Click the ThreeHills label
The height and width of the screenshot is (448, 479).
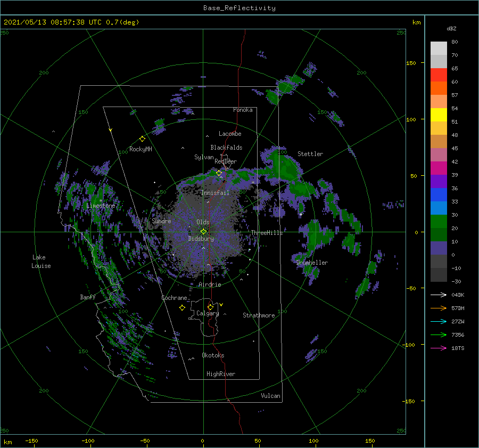(x=267, y=233)
